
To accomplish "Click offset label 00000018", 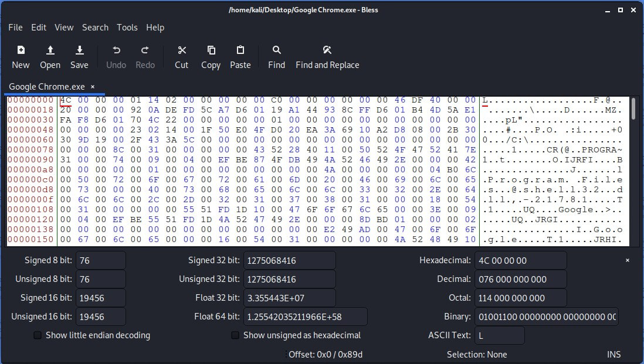I will (x=30, y=110).
